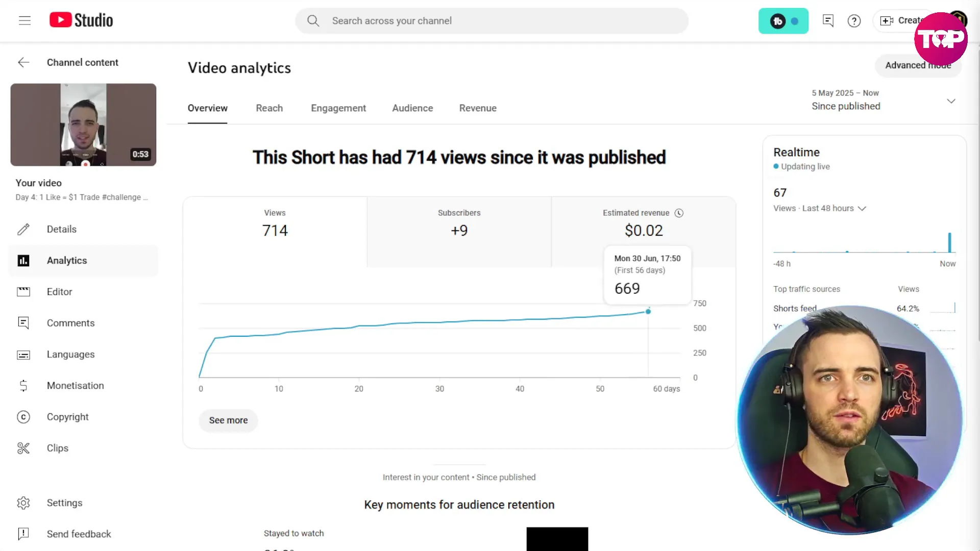Click the search across your channel field
980x551 pixels.
point(492,21)
